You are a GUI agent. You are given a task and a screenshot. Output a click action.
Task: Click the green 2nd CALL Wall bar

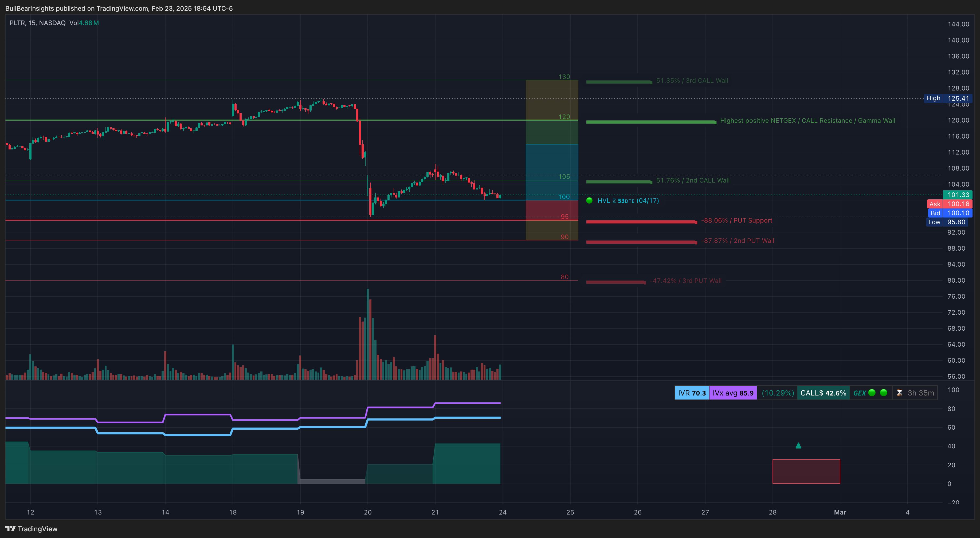point(619,182)
